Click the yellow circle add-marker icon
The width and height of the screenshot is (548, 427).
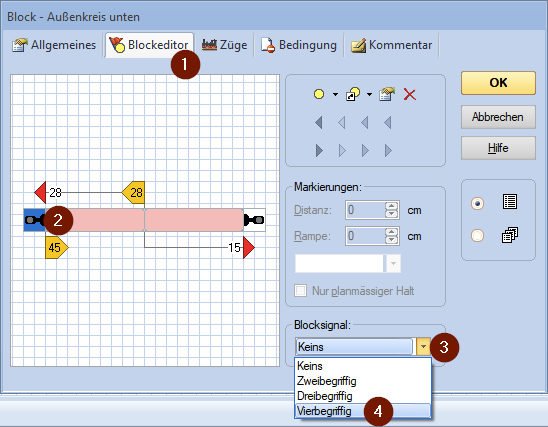click(x=319, y=94)
